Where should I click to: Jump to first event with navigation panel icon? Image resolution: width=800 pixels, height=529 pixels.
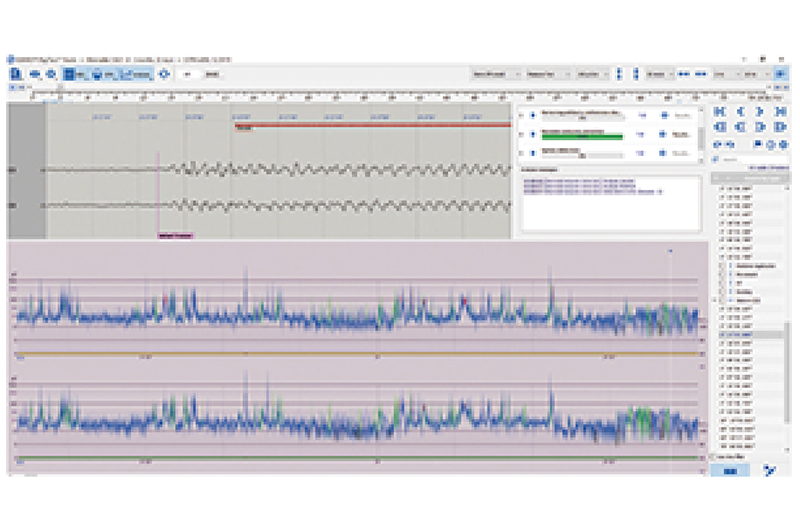tap(718, 112)
